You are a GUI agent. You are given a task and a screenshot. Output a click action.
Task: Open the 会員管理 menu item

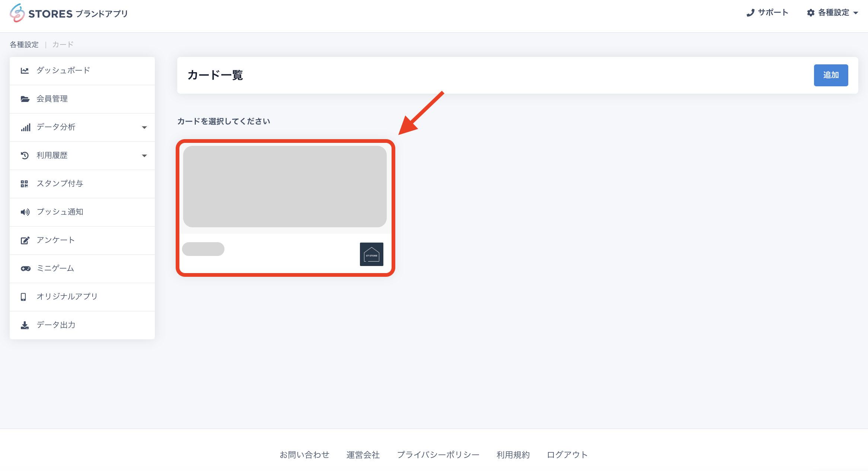[52, 99]
